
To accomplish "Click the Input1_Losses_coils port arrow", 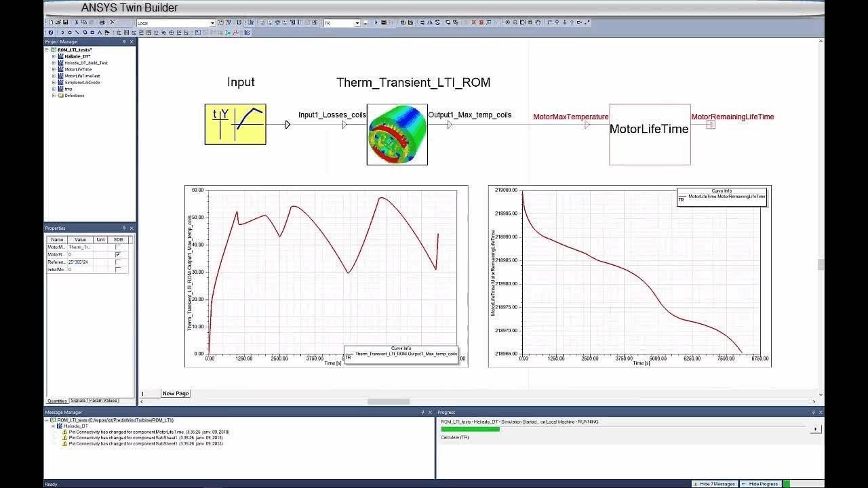I will coord(344,125).
